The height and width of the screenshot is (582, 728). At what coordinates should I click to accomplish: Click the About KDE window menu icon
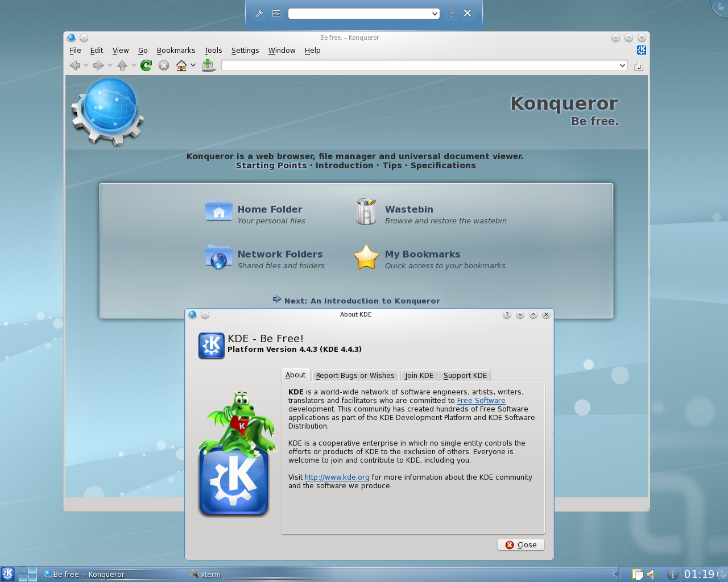coord(192,315)
